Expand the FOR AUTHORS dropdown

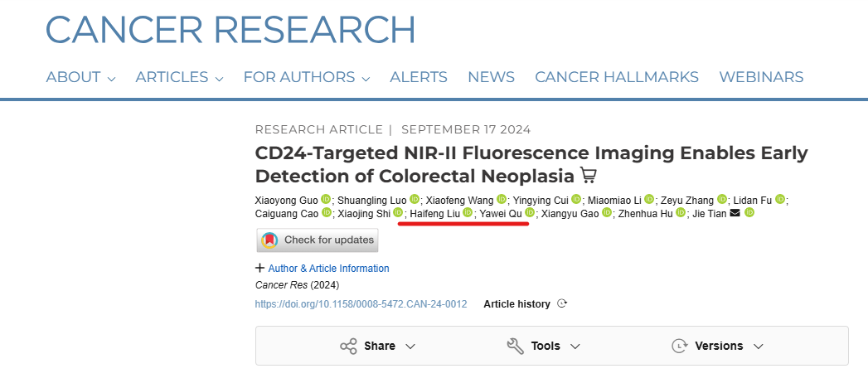(x=307, y=77)
